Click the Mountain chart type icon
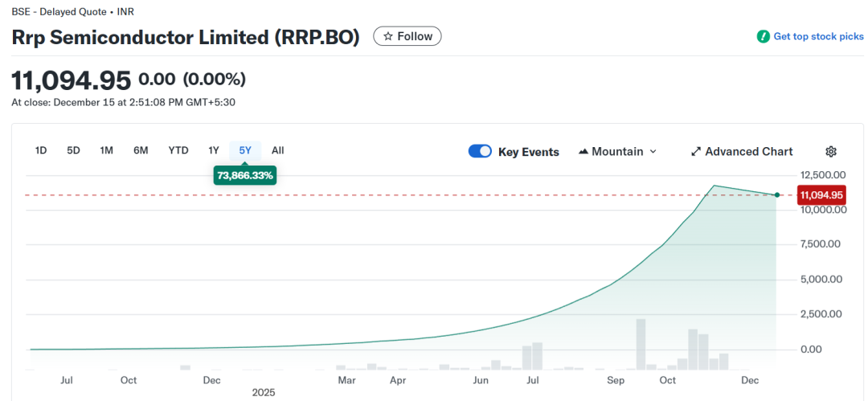This screenshot has height=401, width=868. (583, 152)
